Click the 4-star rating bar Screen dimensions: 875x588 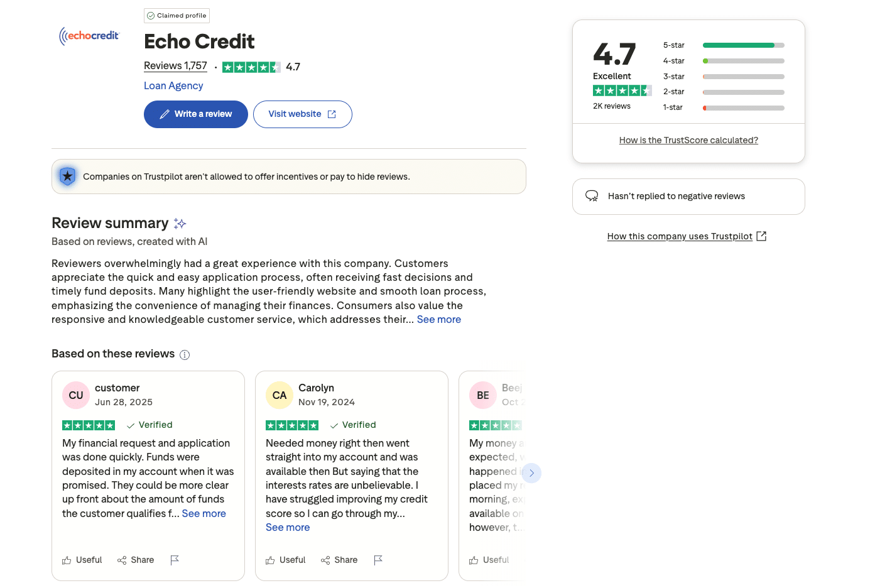tap(743, 60)
